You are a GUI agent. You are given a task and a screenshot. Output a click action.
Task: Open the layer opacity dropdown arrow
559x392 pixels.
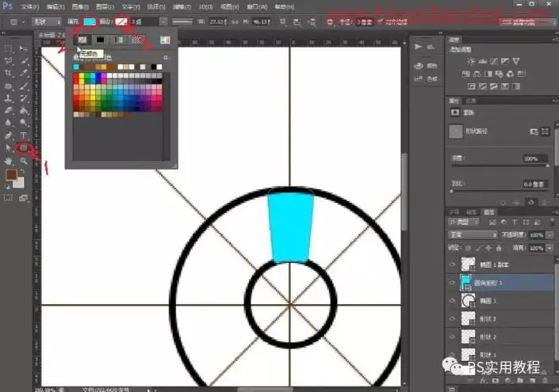549,235
